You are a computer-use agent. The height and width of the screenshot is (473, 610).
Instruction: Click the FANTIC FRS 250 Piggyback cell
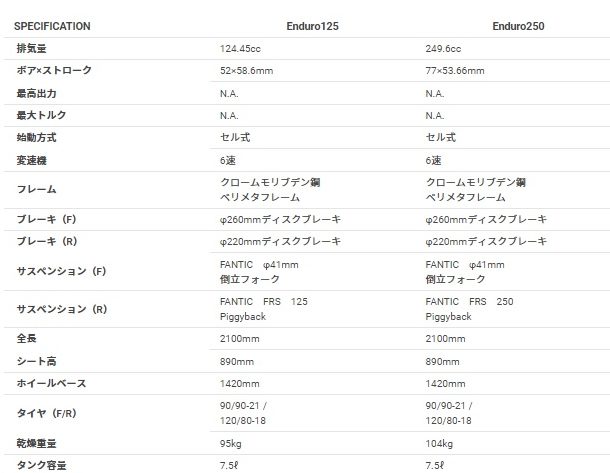pos(469,309)
